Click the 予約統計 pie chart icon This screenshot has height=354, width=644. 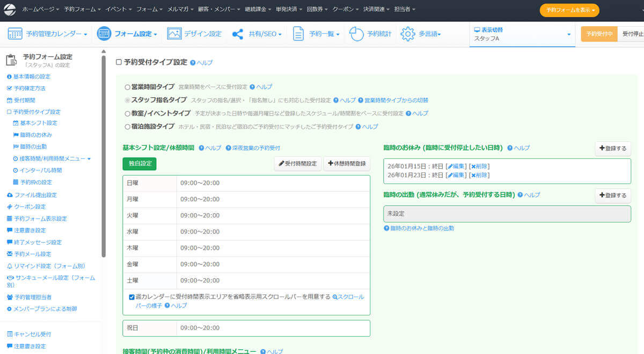[x=357, y=34]
